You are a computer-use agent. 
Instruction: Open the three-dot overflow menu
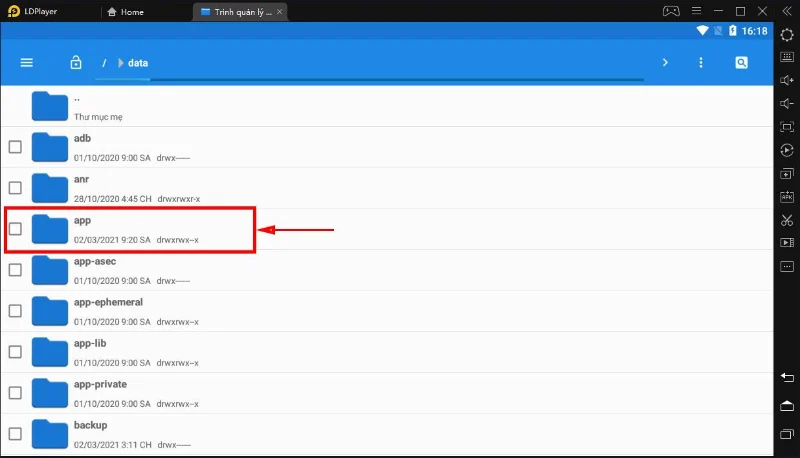(x=701, y=63)
